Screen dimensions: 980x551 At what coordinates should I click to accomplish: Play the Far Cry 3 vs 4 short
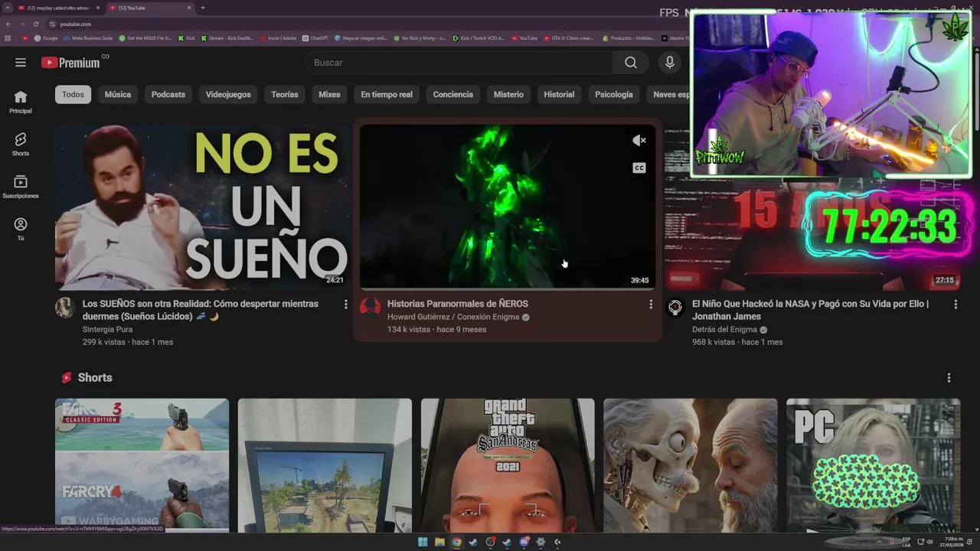point(142,465)
